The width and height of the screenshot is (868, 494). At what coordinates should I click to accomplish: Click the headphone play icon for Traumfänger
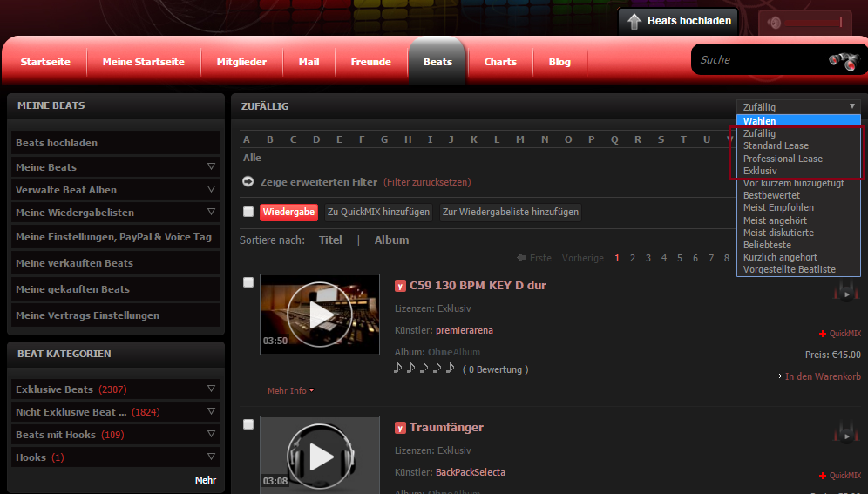(846, 432)
